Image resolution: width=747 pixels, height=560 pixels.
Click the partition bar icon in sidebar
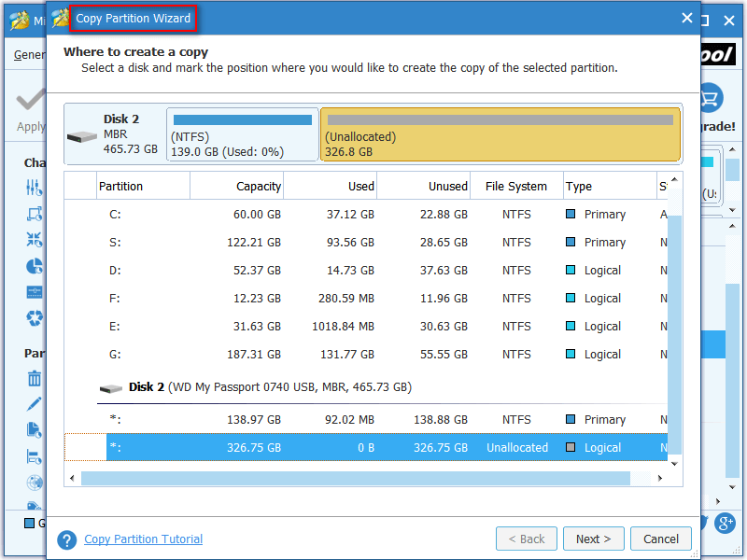point(35,292)
